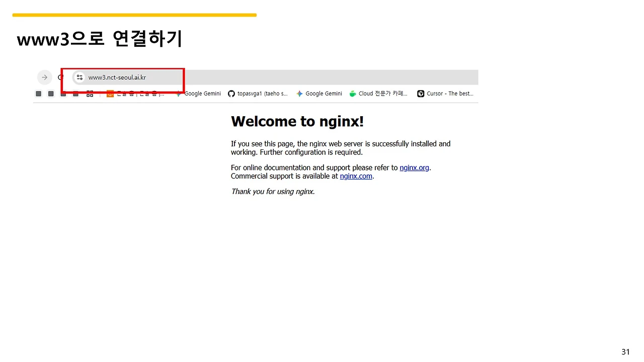
Task: Click the page number 31
Action: (x=625, y=351)
